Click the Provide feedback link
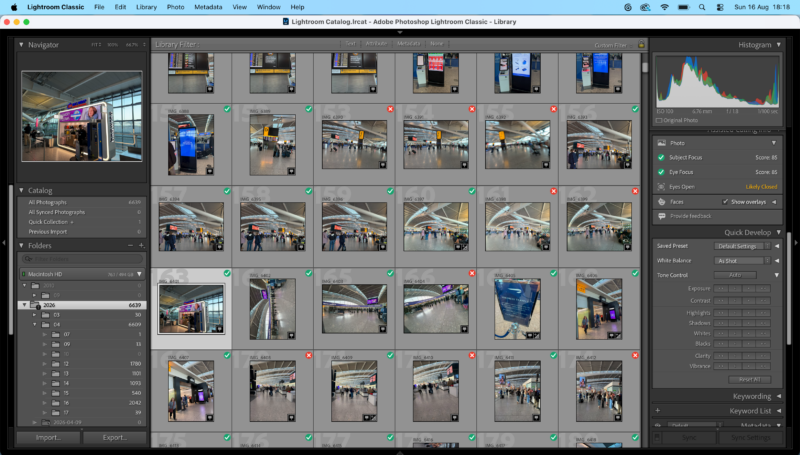The height and width of the screenshot is (455, 800). [x=690, y=216]
